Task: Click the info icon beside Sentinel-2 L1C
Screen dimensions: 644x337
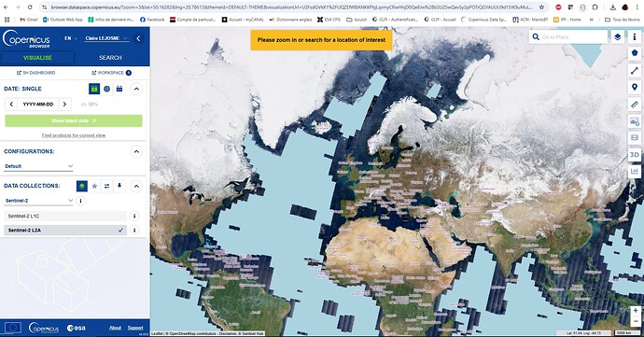Action: [134, 216]
